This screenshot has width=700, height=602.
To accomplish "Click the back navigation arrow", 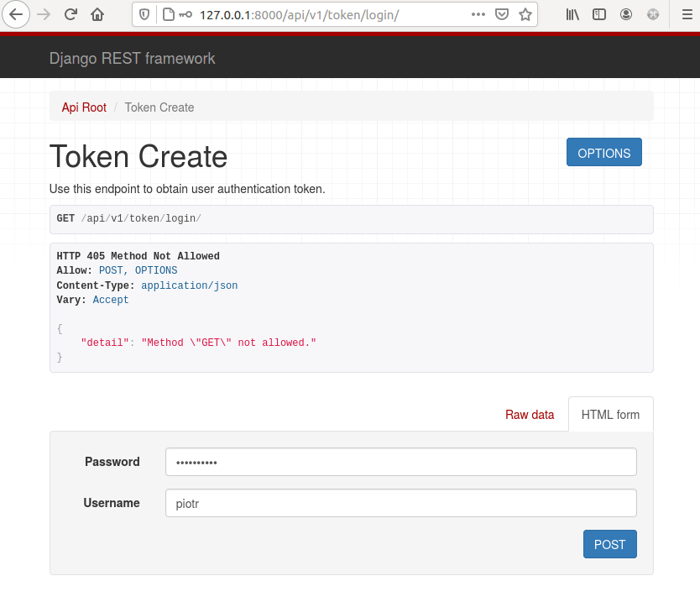I will coord(15,14).
